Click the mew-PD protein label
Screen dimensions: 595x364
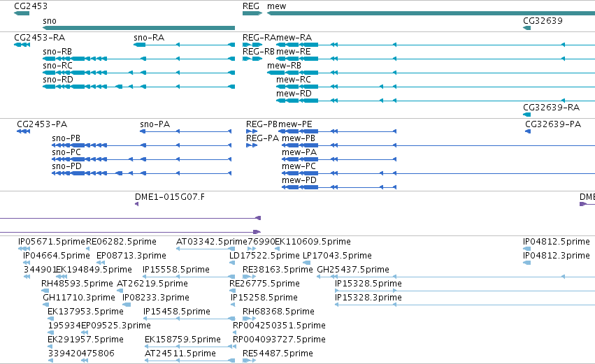coord(299,180)
